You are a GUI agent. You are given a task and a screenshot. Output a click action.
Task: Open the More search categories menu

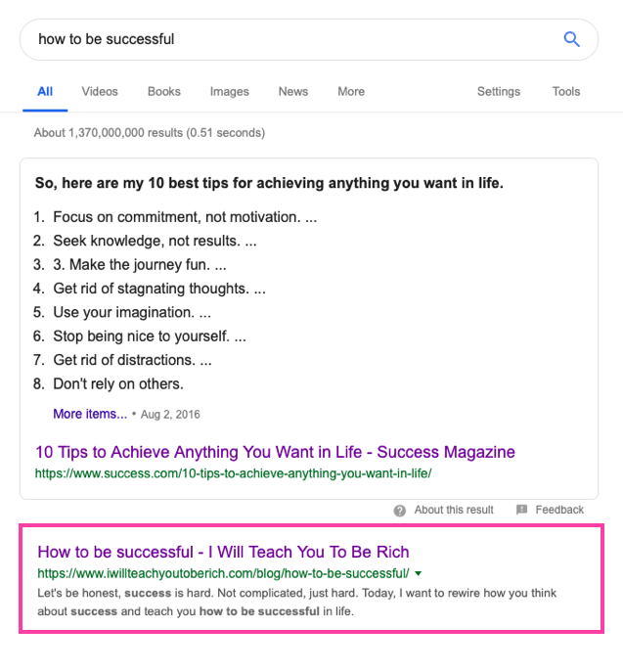tap(351, 92)
